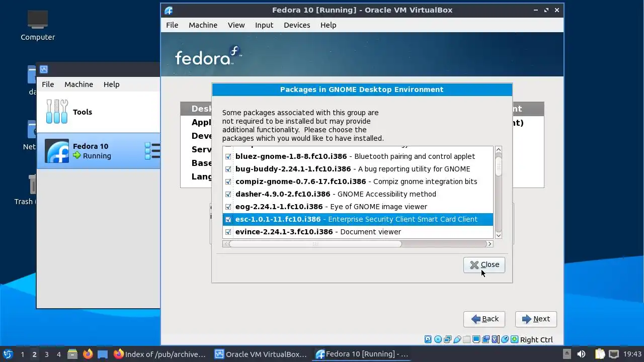The image size is (644, 362).
Task: Open the network adapters status icon
Action: click(x=447, y=339)
